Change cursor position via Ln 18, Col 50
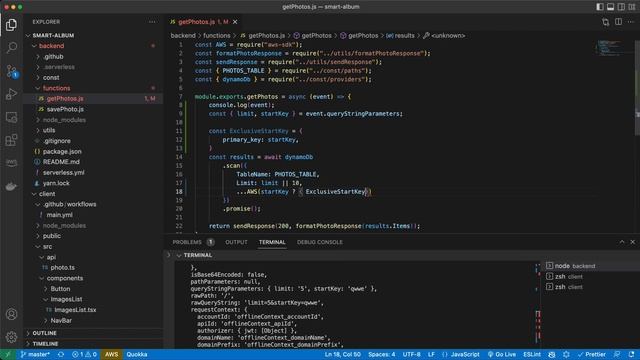The width and height of the screenshot is (640, 360). pos(342,354)
